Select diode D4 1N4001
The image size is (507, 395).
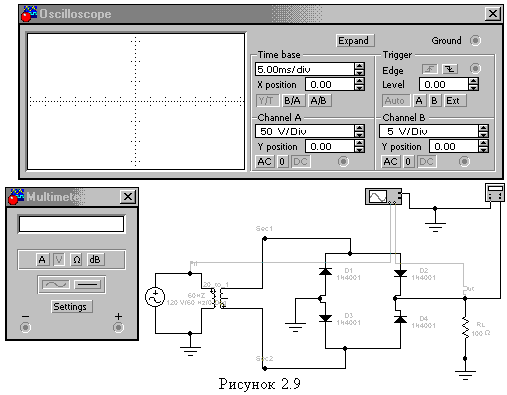tap(400, 319)
